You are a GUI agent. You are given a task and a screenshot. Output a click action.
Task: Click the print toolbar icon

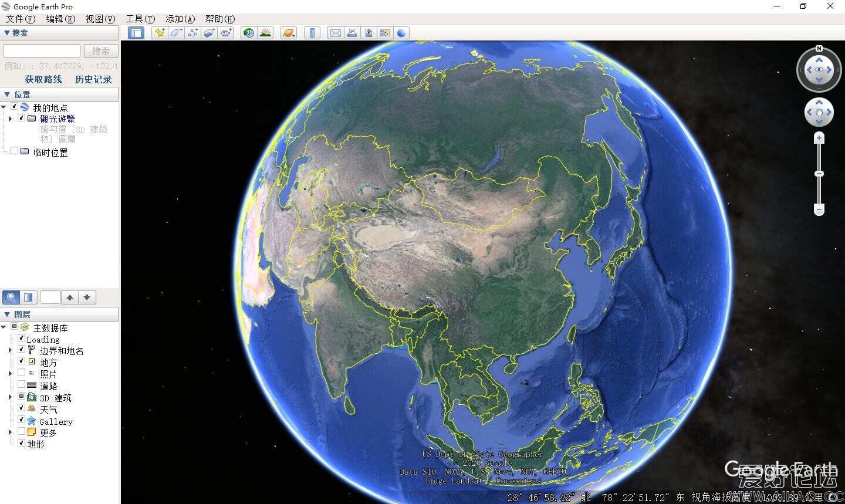pos(352,33)
